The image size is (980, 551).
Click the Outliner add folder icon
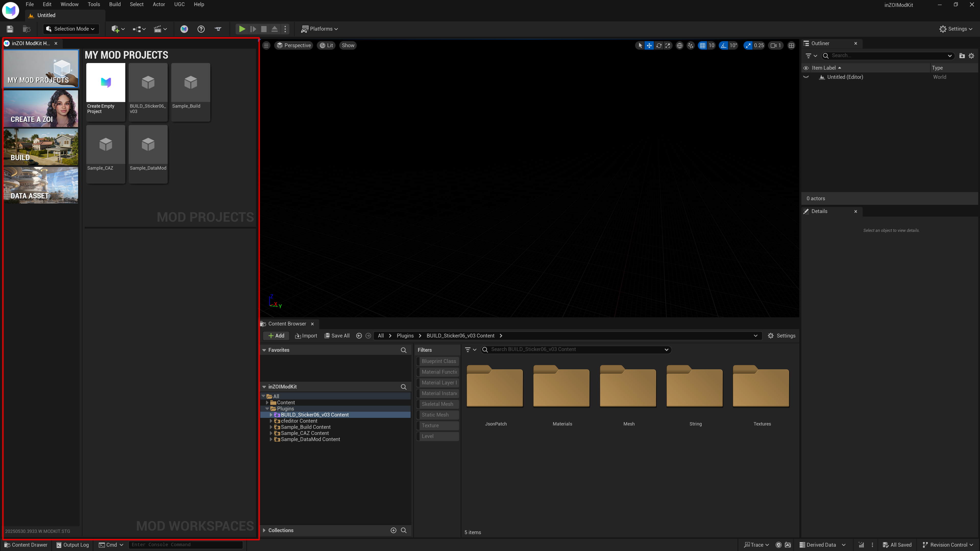coord(962,56)
